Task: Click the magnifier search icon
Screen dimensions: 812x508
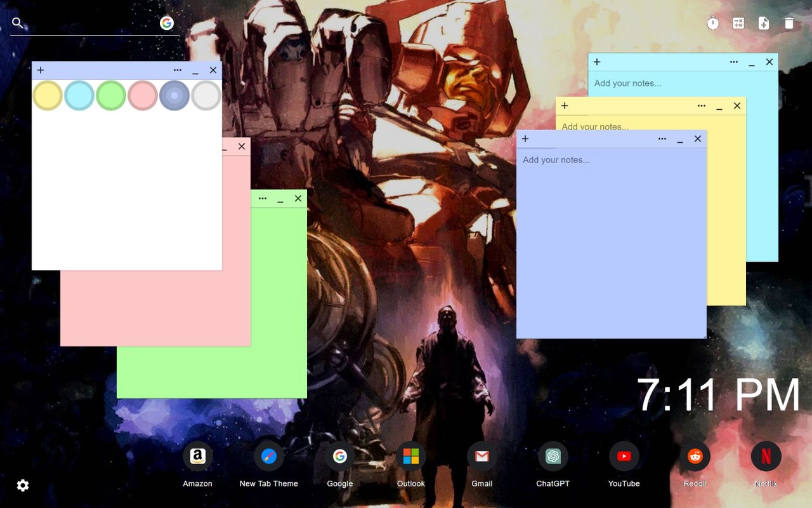Action: tap(18, 23)
